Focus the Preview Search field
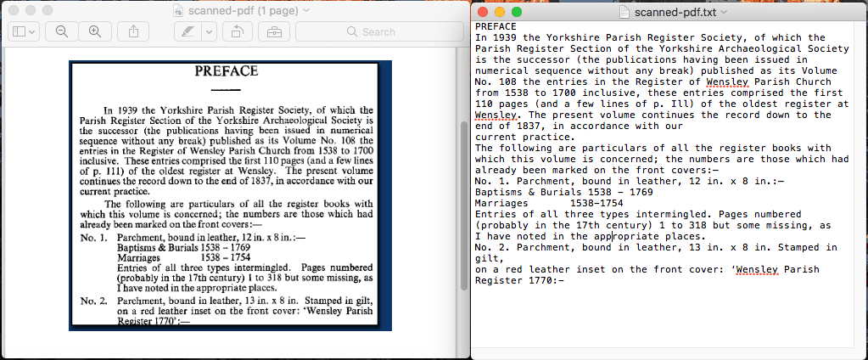This screenshot has width=868, height=360. click(x=379, y=31)
